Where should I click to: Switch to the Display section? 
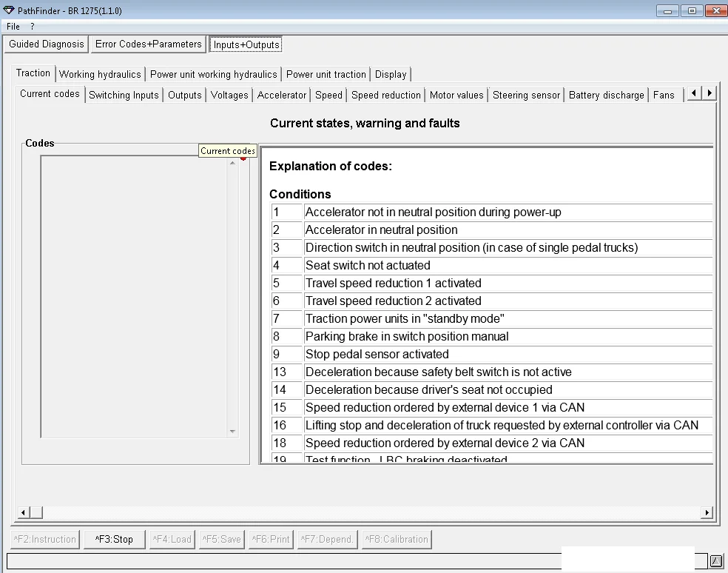point(391,74)
